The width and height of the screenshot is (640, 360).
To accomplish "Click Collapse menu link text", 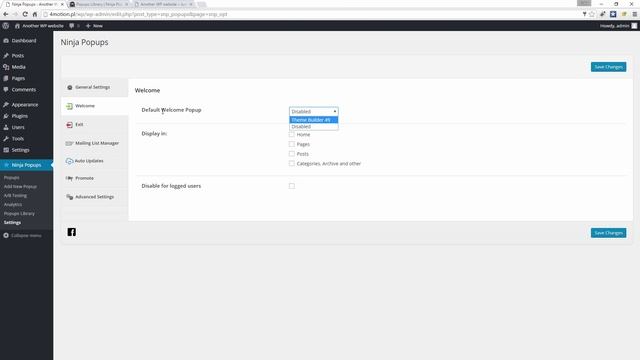I will pos(26,236).
